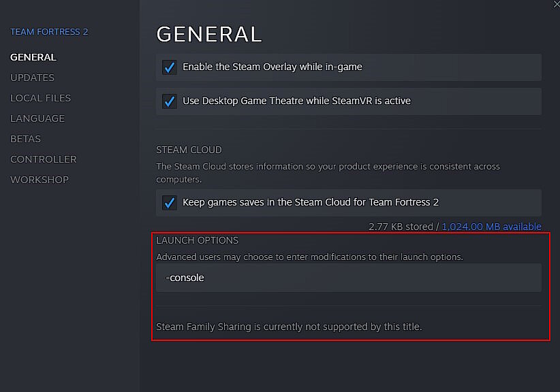Click the Team Fortress 2 title link
Screen dimensions: 560x392
pyautogui.click(x=48, y=31)
